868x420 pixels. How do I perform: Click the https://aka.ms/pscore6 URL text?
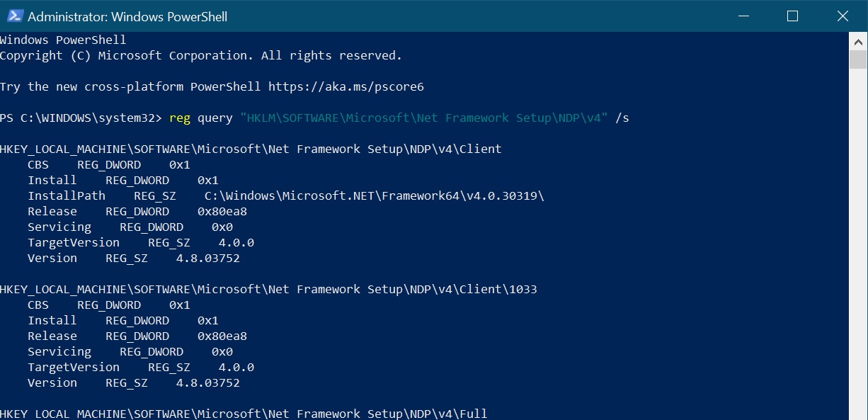[346, 86]
